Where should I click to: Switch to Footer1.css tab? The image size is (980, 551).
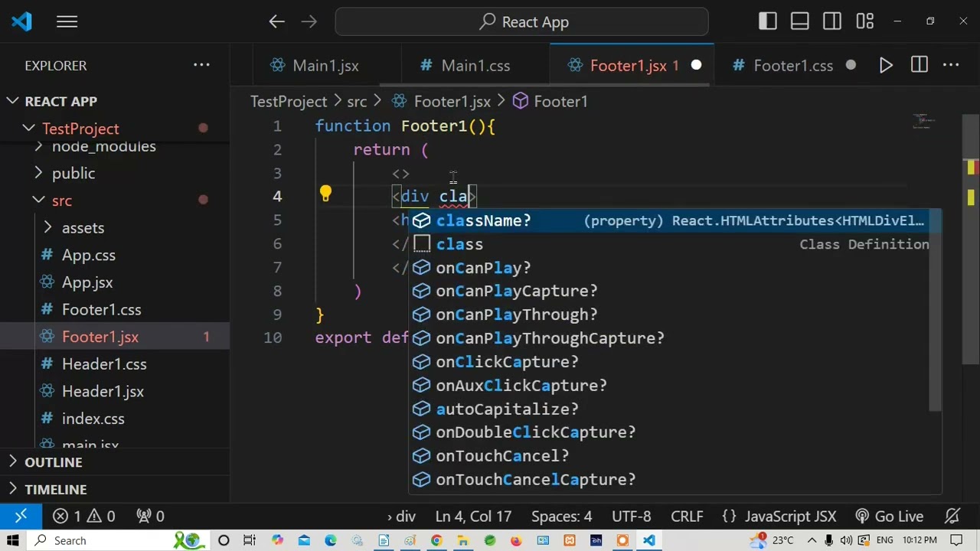pyautogui.click(x=793, y=66)
